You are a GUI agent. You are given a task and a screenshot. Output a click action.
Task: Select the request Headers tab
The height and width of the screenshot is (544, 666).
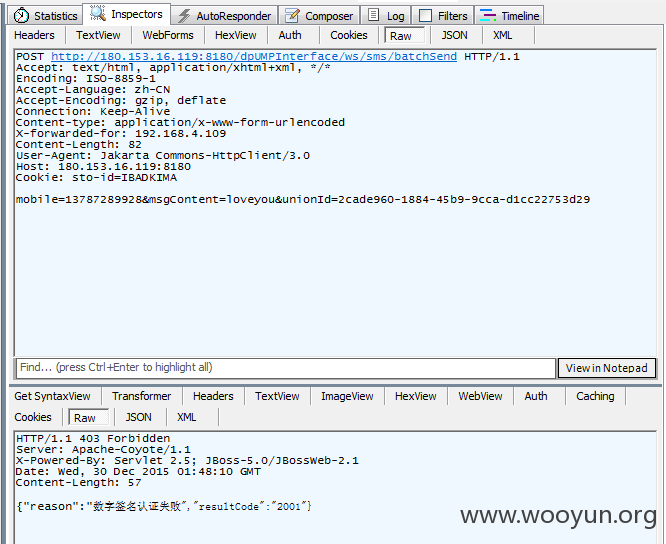34,35
